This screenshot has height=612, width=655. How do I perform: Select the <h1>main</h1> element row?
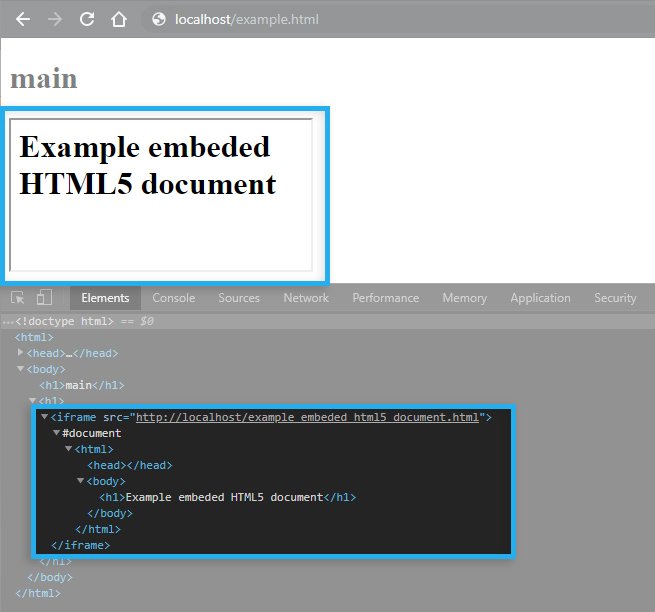82,385
